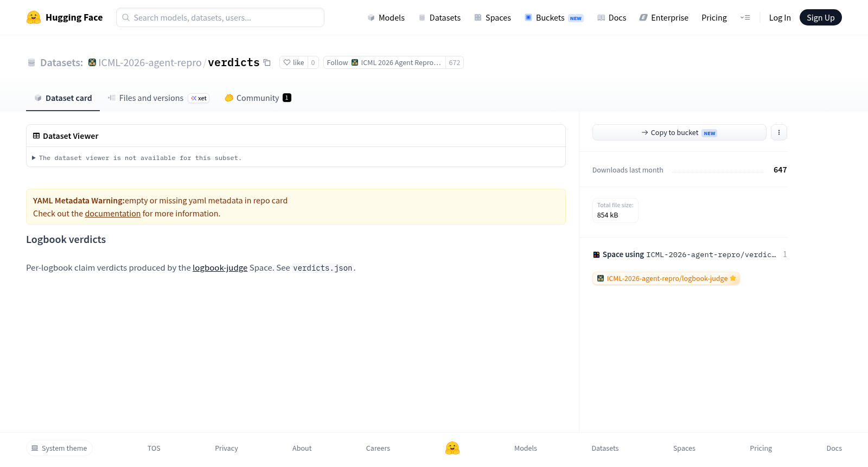Click the Copy to bucket button
Viewport: 868px width, 467px height.
point(679,132)
